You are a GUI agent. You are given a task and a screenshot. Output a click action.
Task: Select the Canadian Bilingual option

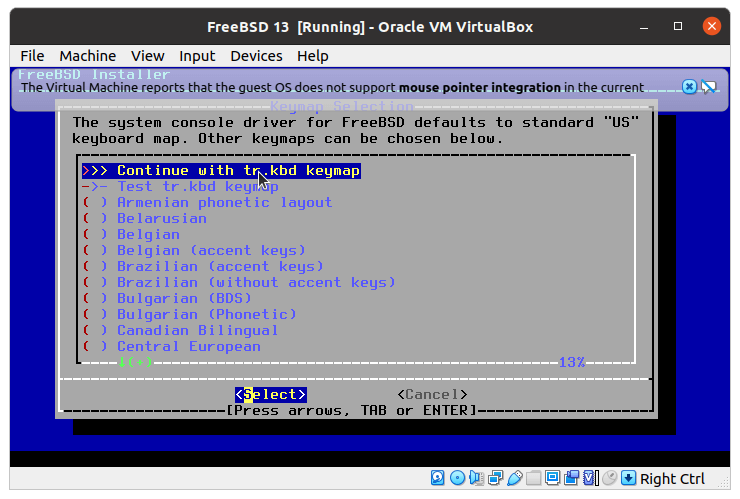(x=180, y=331)
